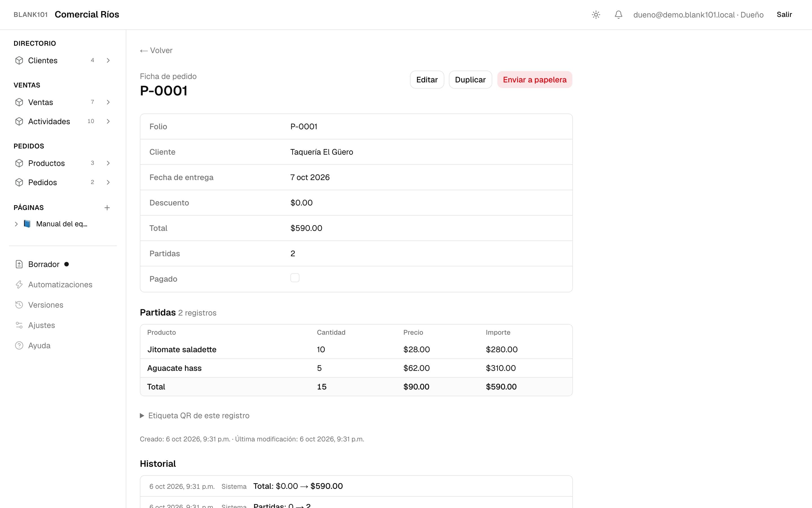Click the Actividades cube icon
The image size is (812, 508).
click(x=19, y=121)
